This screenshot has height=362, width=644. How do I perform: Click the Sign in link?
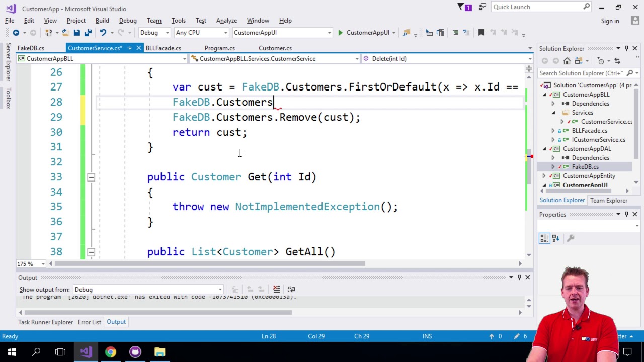coord(610,21)
